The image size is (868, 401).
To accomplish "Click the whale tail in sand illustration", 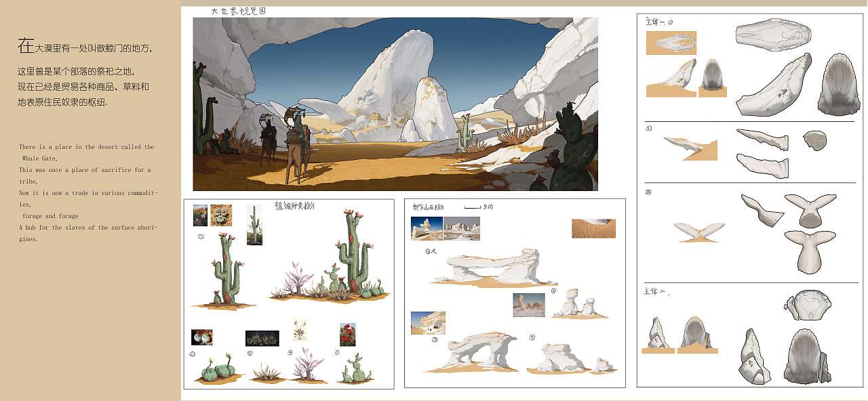I will click(x=700, y=231).
